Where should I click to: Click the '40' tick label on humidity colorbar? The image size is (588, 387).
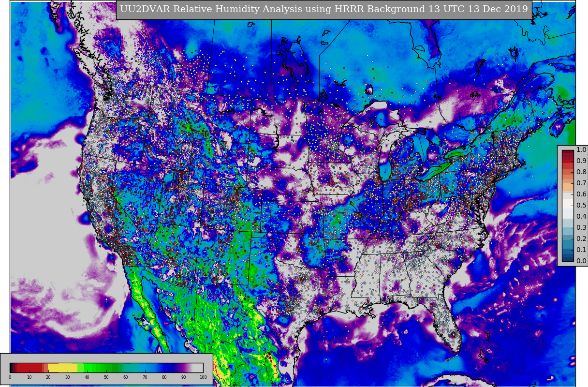pos(87,377)
